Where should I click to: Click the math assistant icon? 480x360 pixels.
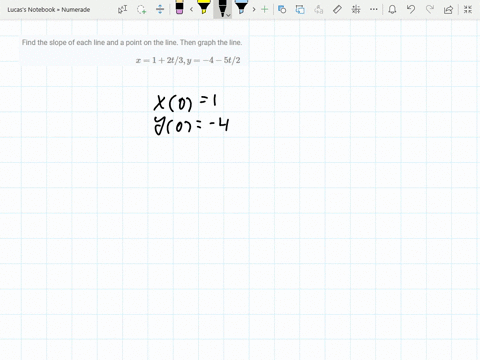pyautogui.click(x=356, y=9)
